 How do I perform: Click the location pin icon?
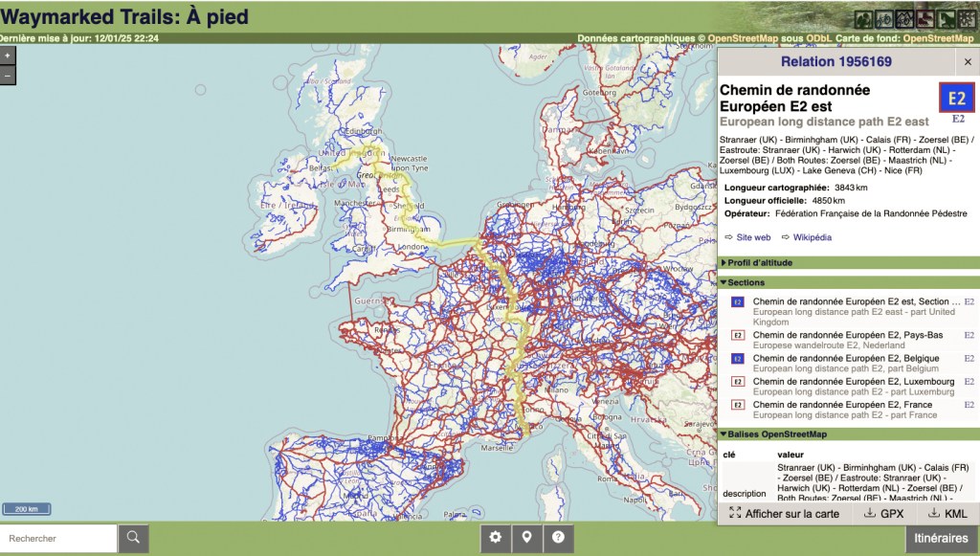pyautogui.click(x=526, y=538)
